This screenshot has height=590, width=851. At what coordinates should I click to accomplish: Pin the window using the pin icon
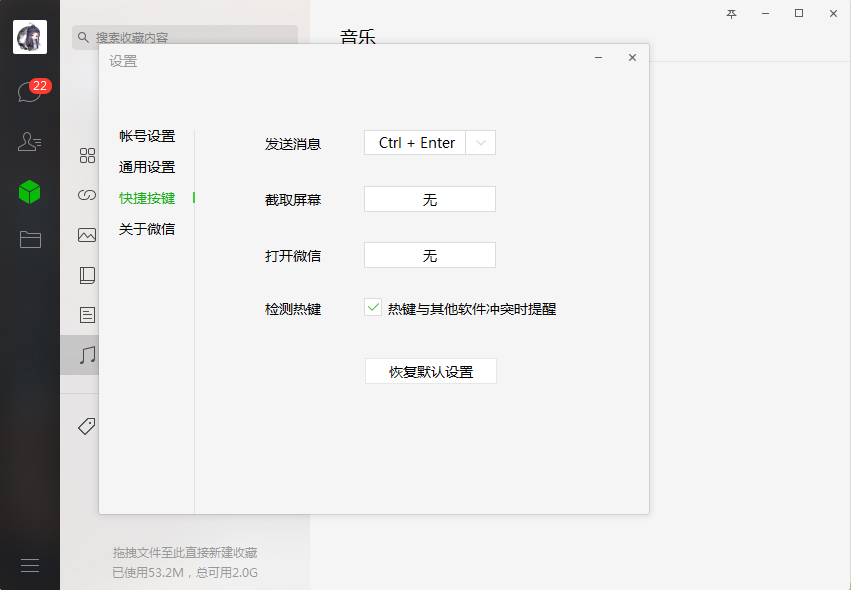tap(731, 14)
